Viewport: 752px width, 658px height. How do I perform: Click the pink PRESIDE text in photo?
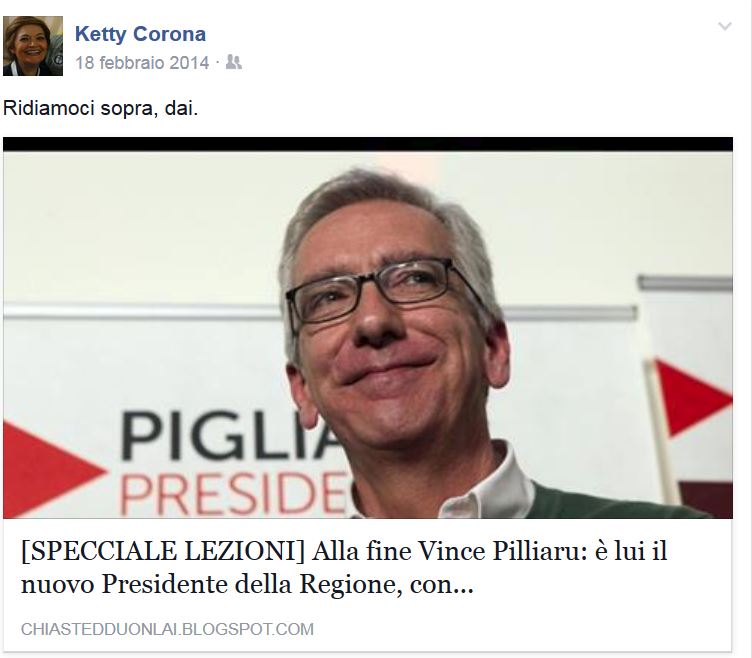pyautogui.click(x=234, y=494)
